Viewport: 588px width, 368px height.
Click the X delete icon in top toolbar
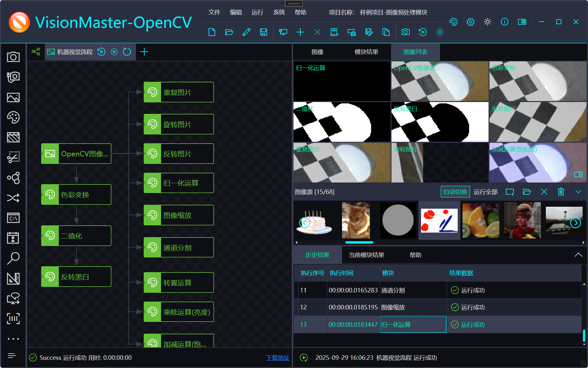(x=317, y=32)
